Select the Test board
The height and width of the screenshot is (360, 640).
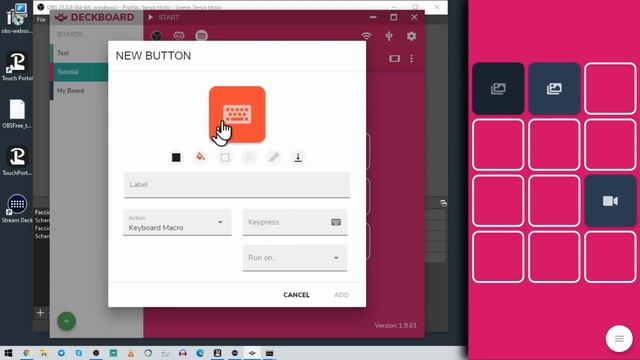pyautogui.click(x=80, y=53)
